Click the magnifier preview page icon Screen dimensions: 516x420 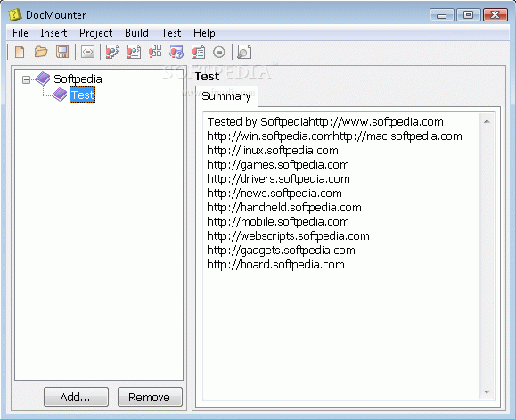(244, 52)
